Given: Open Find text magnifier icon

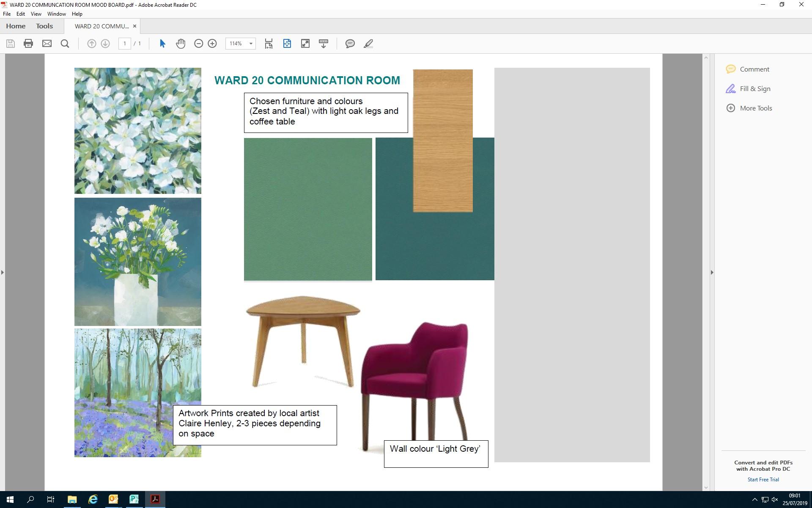Looking at the screenshot, I should click(x=65, y=44).
